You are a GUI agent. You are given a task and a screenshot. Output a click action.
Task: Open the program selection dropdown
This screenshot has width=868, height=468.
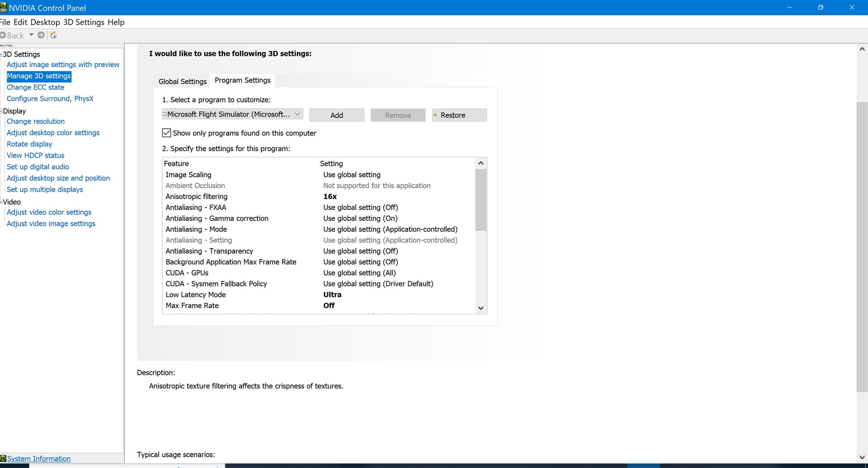tap(297, 114)
